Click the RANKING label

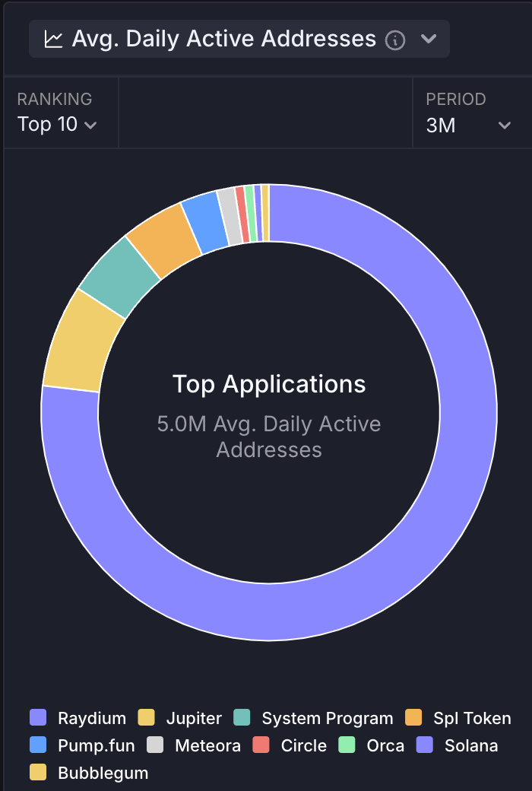point(55,100)
